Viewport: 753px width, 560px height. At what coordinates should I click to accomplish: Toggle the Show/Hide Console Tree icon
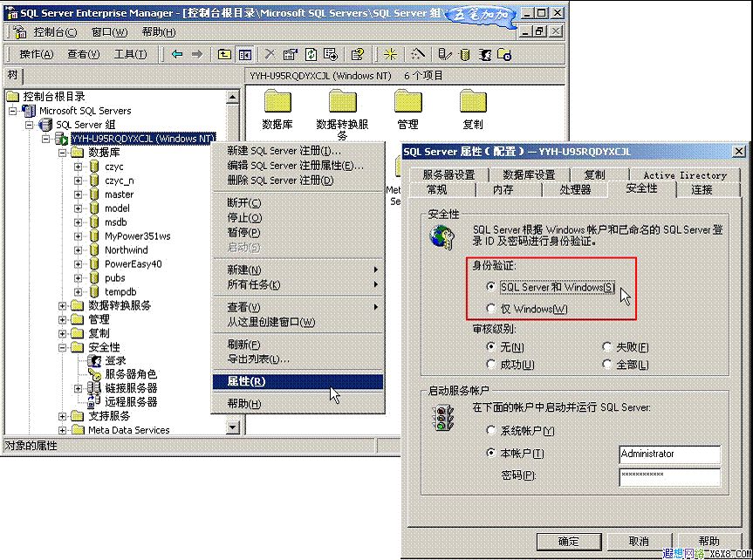[x=245, y=54]
